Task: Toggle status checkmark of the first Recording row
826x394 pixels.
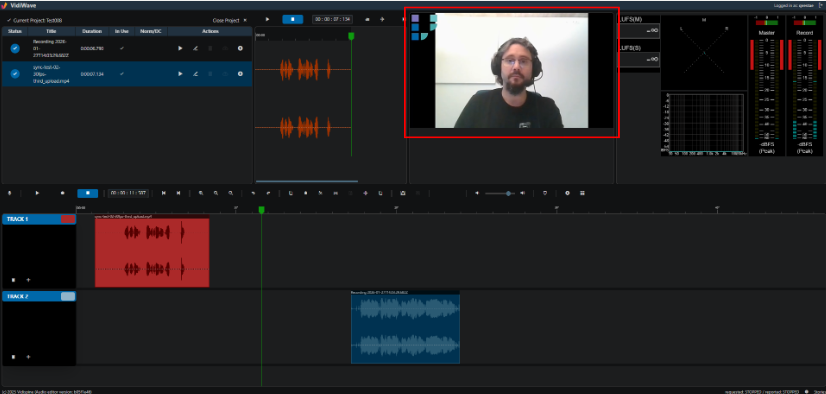Action: 15,48
